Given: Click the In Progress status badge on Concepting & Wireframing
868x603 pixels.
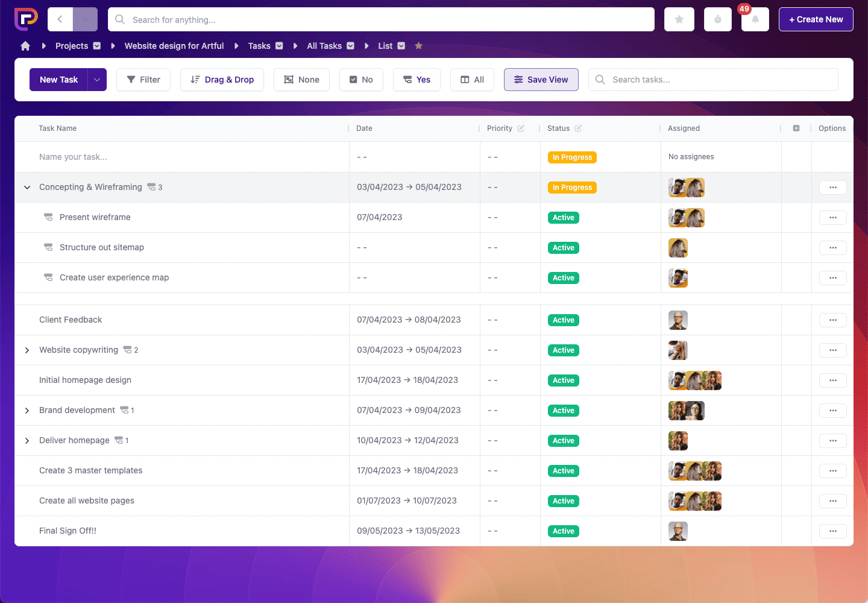Looking at the screenshot, I should (x=571, y=187).
